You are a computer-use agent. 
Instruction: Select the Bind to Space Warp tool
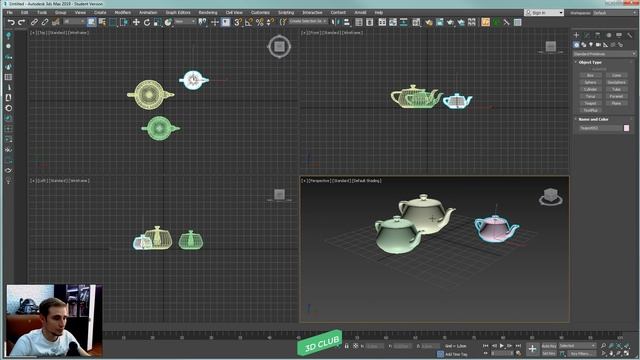pos(56,22)
